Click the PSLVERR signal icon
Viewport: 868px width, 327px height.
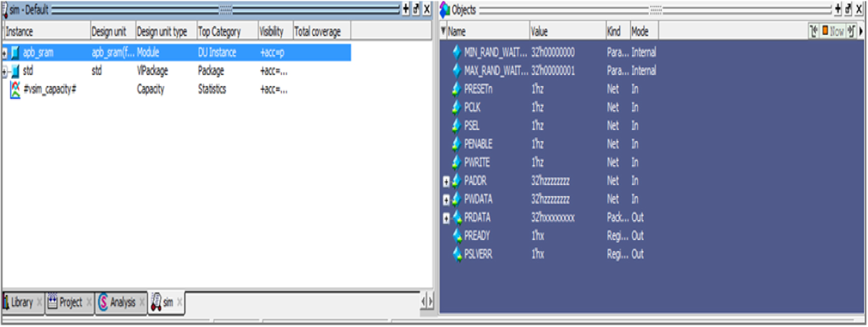(457, 254)
